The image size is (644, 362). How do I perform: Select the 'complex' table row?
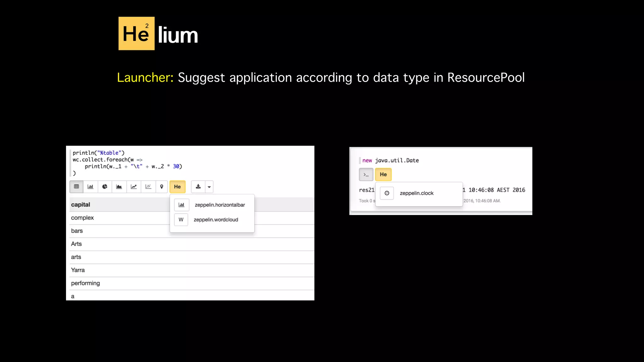click(192, 218)
